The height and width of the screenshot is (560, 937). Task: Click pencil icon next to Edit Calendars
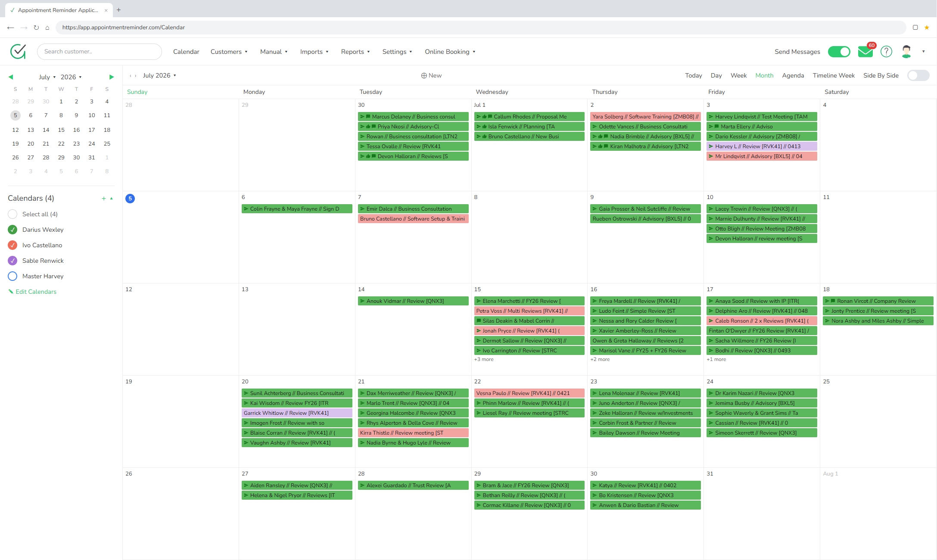(11, 292)
